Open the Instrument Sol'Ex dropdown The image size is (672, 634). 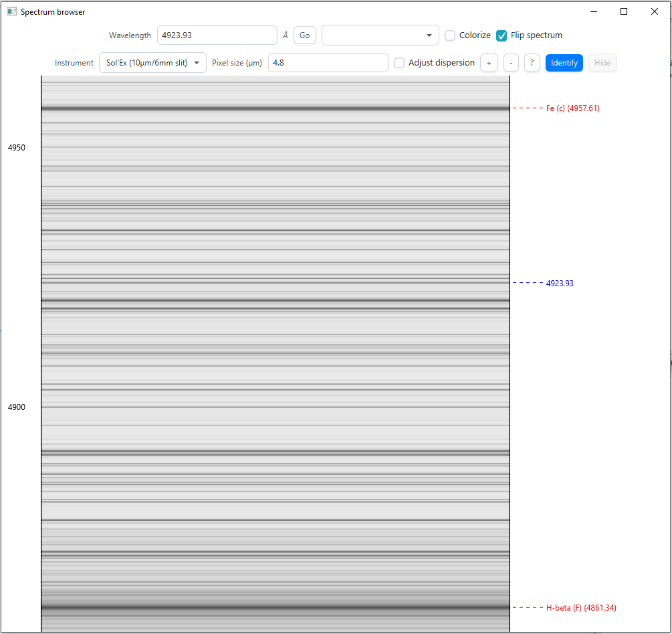[x=152, y=63]
